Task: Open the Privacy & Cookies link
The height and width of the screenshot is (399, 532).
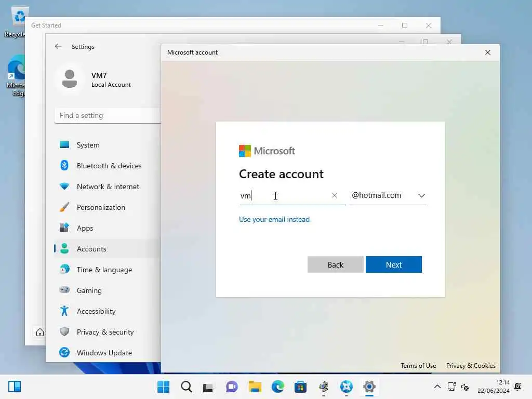Action: pos(471,365)
